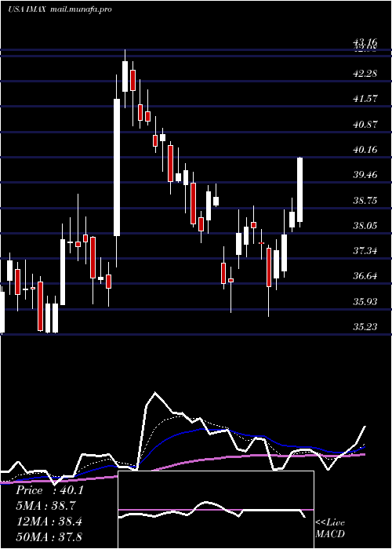The width and height of the screenshot is (392, 549).
Task: Click inside the MACD inset chart box
Action: pyautogui.click(x=216, y=510)
